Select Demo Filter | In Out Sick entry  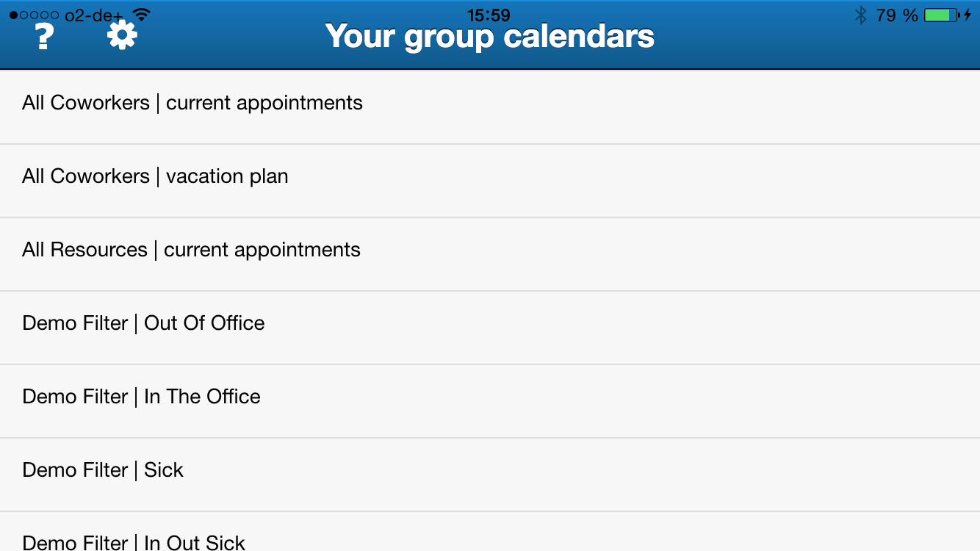pos(134,541)
